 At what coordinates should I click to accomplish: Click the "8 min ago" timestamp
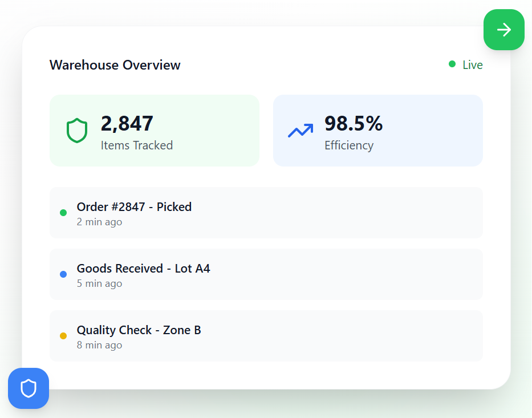(x=99, y=345)
